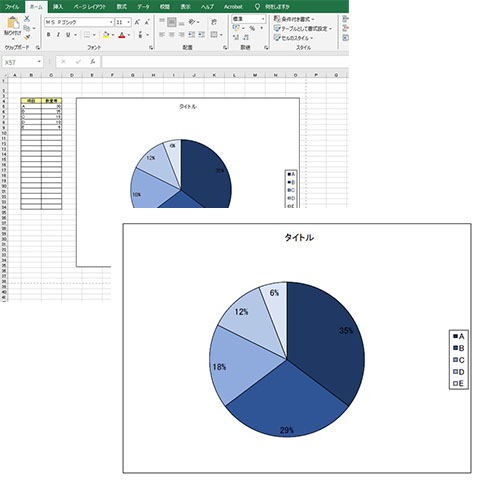500x500 pixels.
Task: Click the Percent Style icon
Action: (252, 29)
